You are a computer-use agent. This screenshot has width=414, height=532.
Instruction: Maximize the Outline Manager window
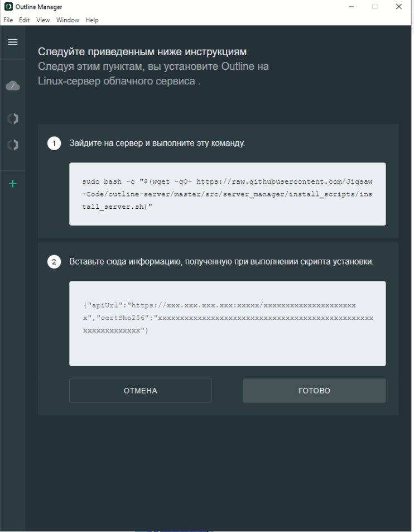point(375,7)
